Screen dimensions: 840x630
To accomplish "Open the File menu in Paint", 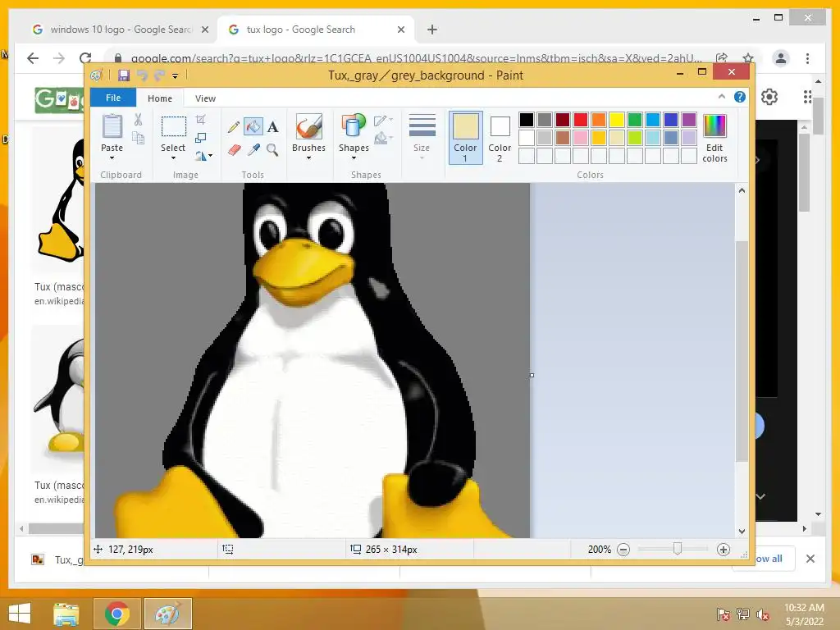I will pos(113,98).
